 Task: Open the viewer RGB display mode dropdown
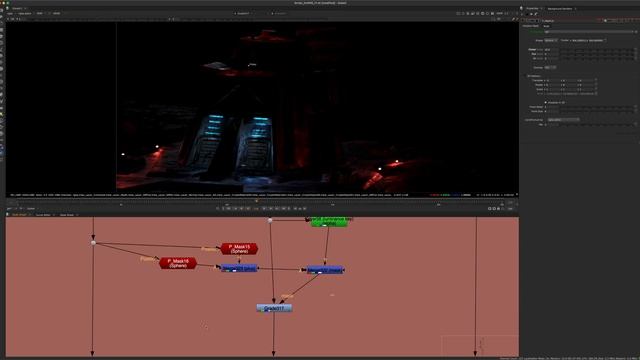(40, 13)
